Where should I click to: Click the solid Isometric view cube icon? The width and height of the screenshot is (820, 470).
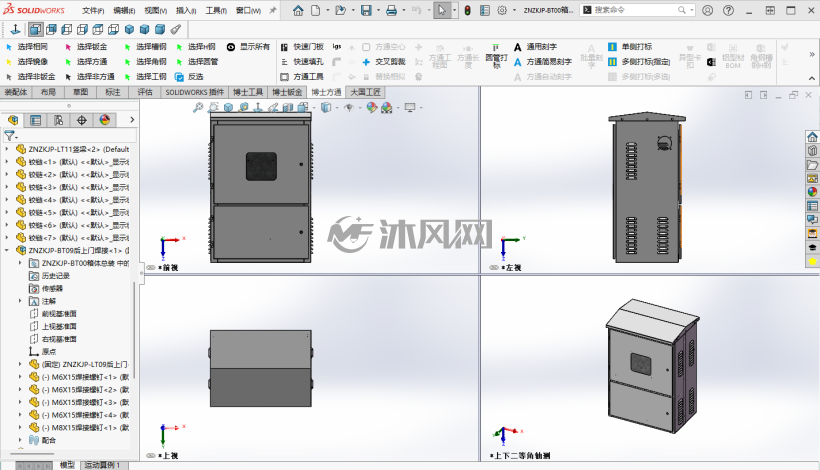tap(129, 29)
